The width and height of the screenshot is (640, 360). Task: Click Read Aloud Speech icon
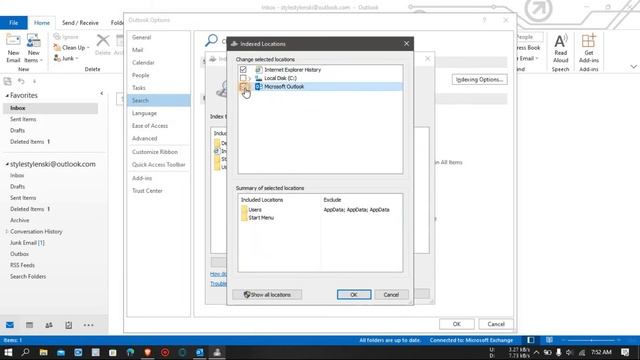coord(560,41)
